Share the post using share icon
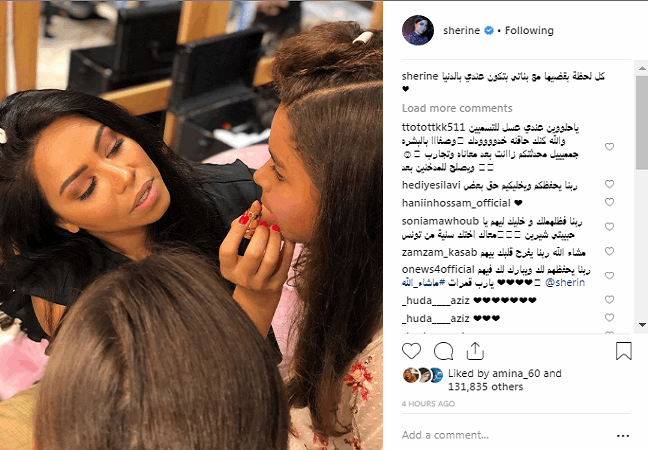648x450 pixels. point(475,351)
